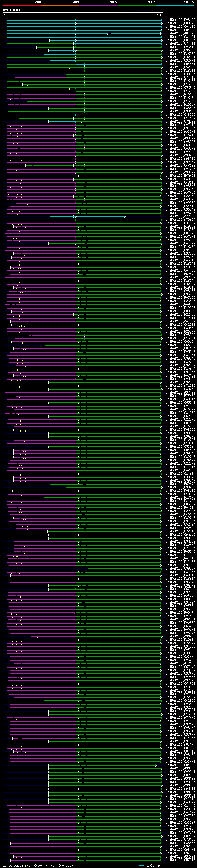Select the UniRef100_Q30CC3 label

[x=180, y=50]
